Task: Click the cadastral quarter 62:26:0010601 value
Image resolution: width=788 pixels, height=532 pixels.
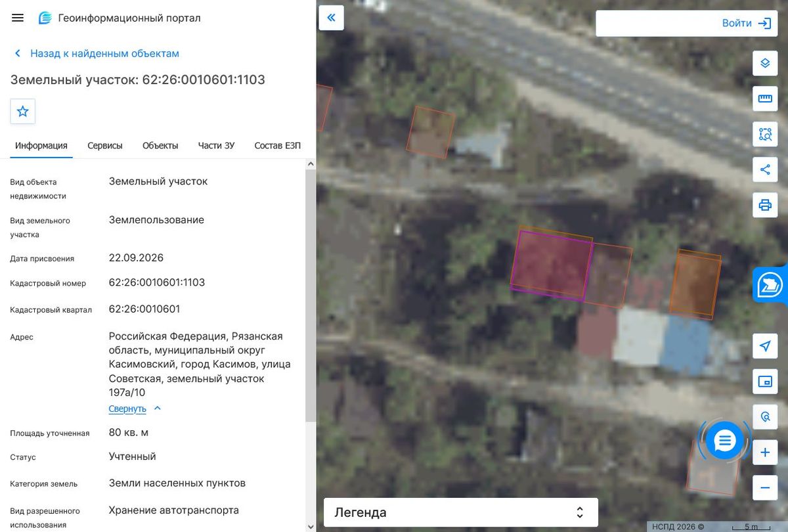Action: [144, 309]
